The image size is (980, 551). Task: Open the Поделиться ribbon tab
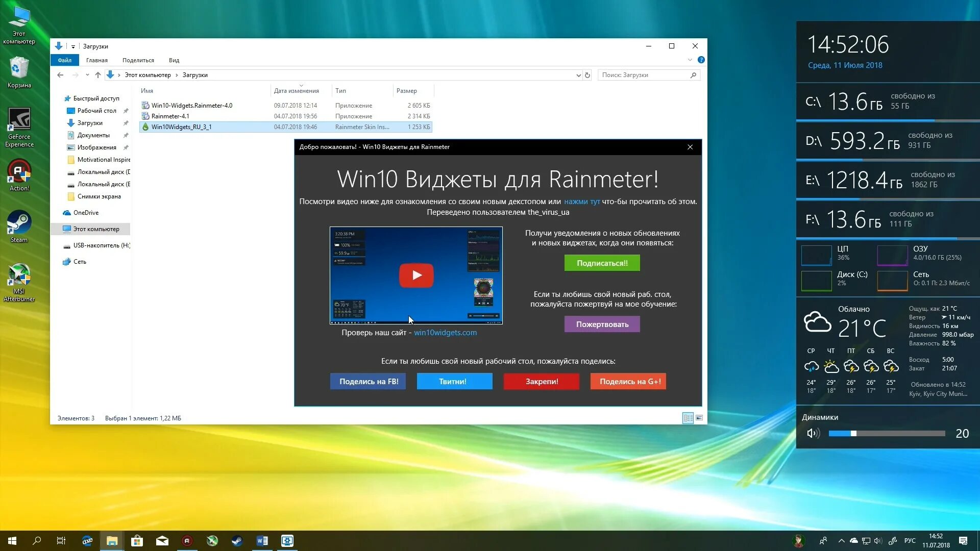pyautogui.click(x=138, y=60)
